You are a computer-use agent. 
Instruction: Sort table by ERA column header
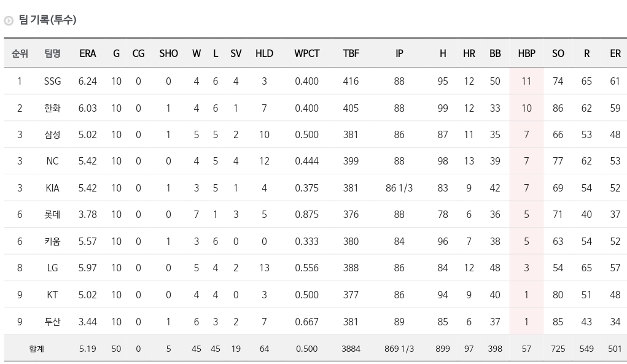(x=88, y=53)
